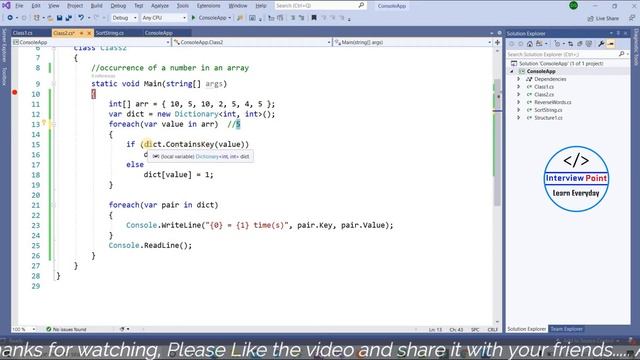Toggle the bookmark icon in toolbar
The height and width of the screenshot is (360, 640).
click(x=314, y=18)
